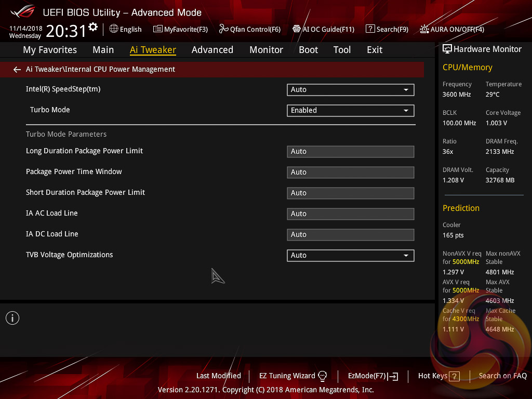Viewport: 532px width, 399px height.
Task: Click the globe icon for English language
Action: [114, 29]
